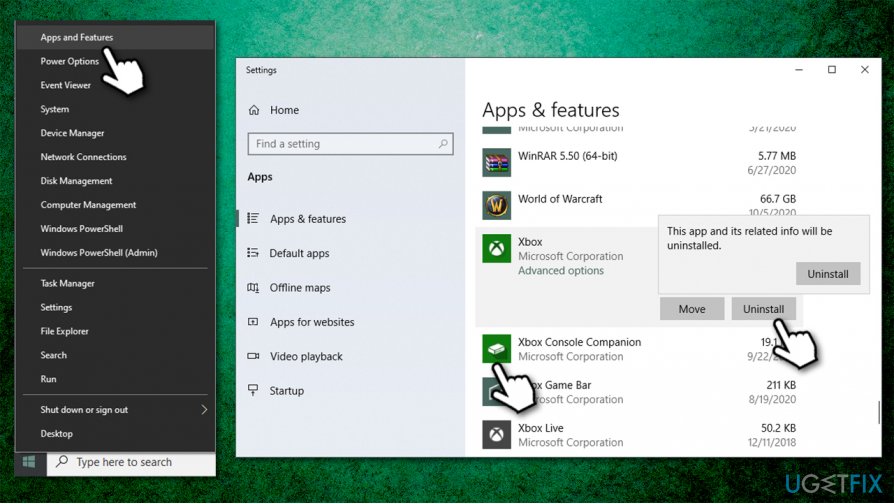Open Disk Management from the menu
This screenshot has width=894, height=504.
tap(76, 181)
